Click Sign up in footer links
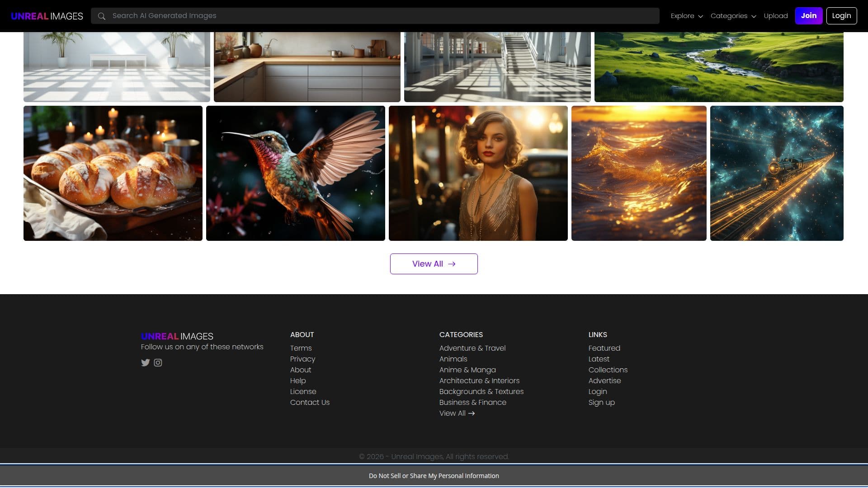The image size is (868, 488). pyautogui.click(x=601, y=402)
